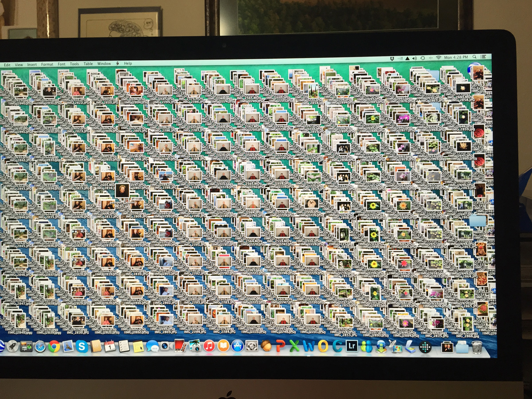Screen dimensions: 532x399
Task: Open the plain blue folder stack in Dock
Action: pos(462,347)
